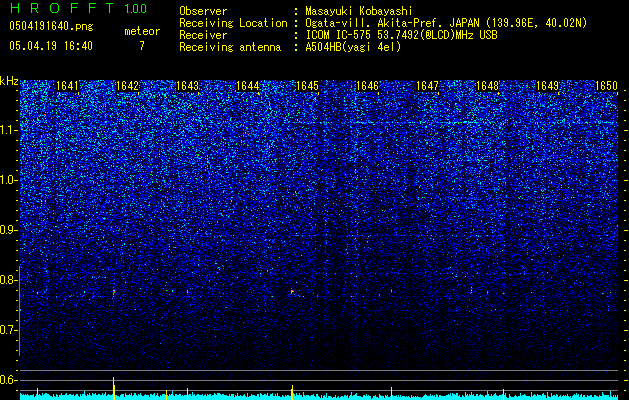
Task: Click the 'Receiver' field label
Action: [203, 35]
